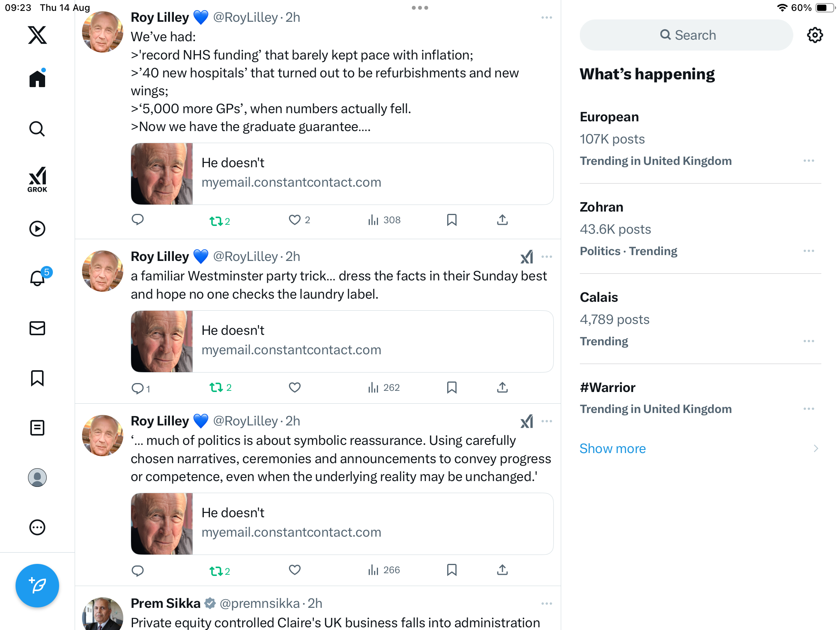Open the @premnsikka profile handle

point(259,603)
